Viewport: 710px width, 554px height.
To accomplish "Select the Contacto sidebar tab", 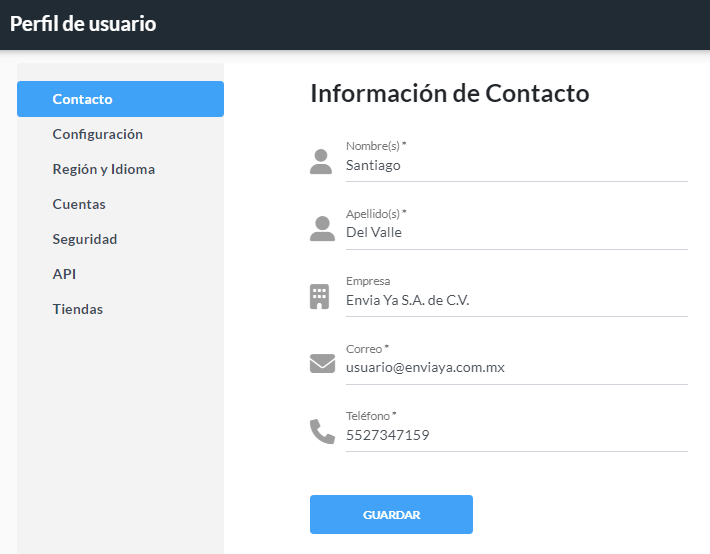I will coord(120,99).
